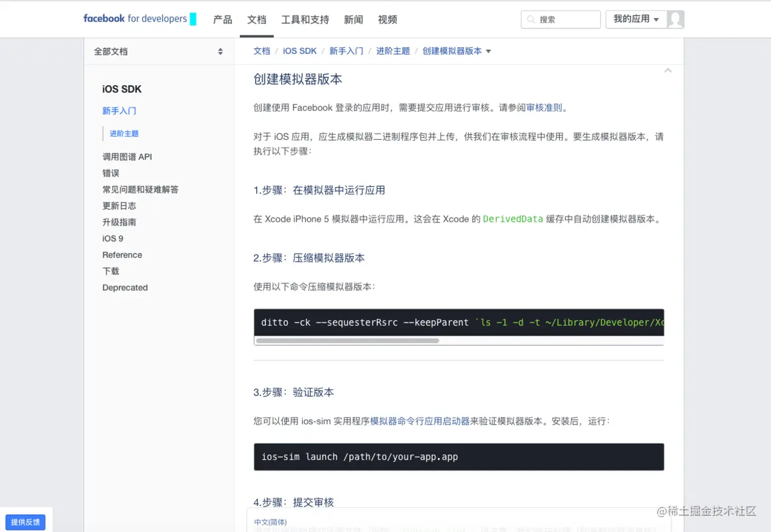This screenshot has height=532, width=771.
Task: Click the DerivedData code text
Action: [x=513, y=219]
